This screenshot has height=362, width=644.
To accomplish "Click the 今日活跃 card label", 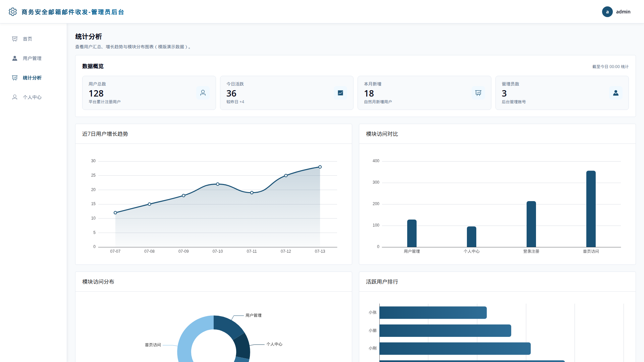I will click(x=235, y=84).
